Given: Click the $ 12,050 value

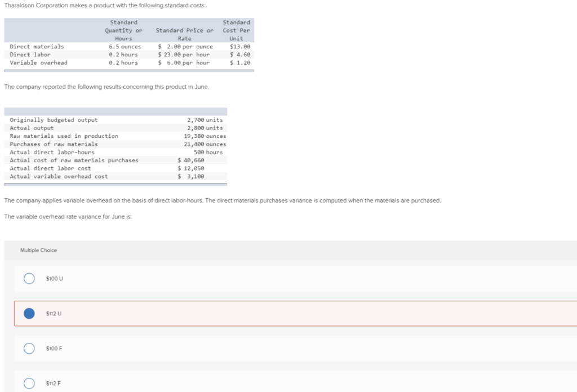Looking at the screenshot, I should tap(190, 168).
